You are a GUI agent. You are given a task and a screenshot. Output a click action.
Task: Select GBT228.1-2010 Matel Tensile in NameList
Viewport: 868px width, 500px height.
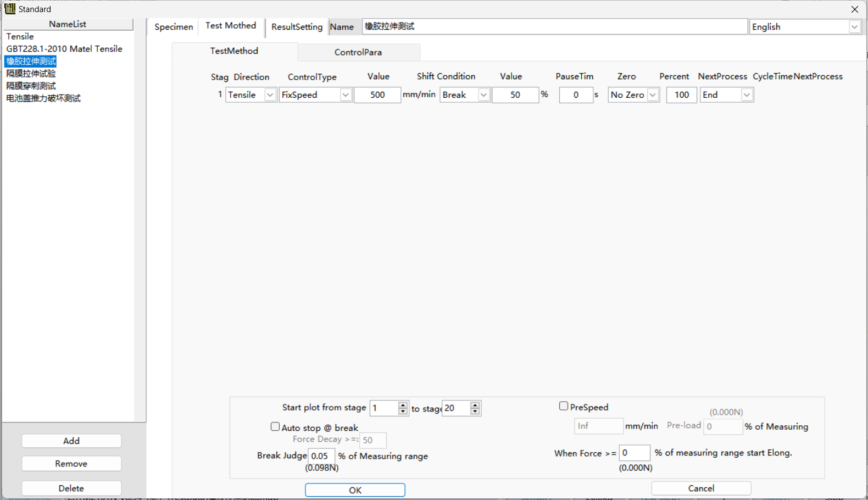pos(64,49)
